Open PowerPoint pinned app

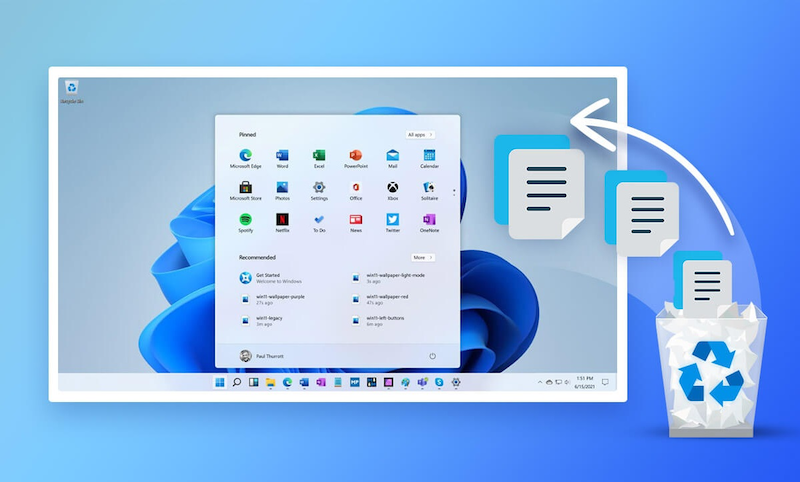356,157
